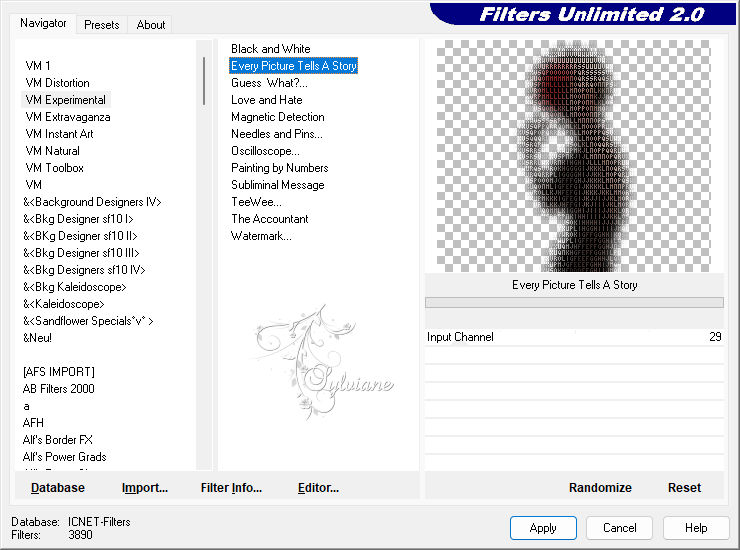Image resolution: width=740 pixels, height=550 pixels.
Task: Click the Import... button
Action: 145,488
